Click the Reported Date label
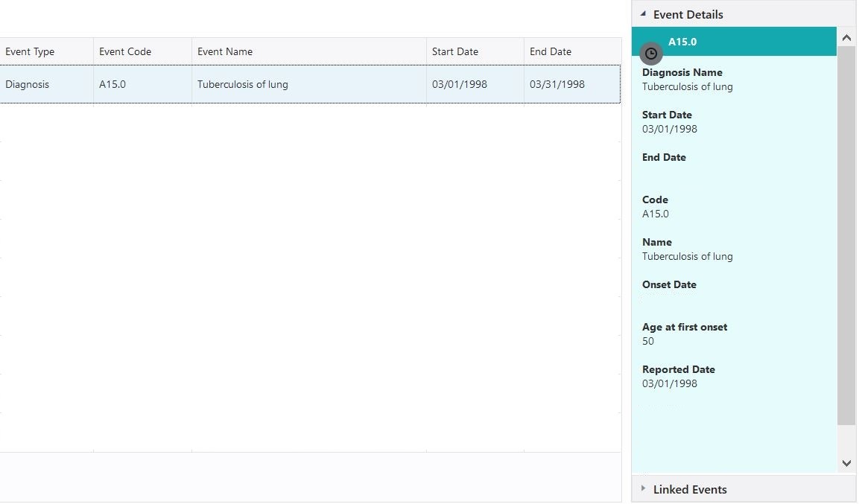859x504 pixels. 678,369
